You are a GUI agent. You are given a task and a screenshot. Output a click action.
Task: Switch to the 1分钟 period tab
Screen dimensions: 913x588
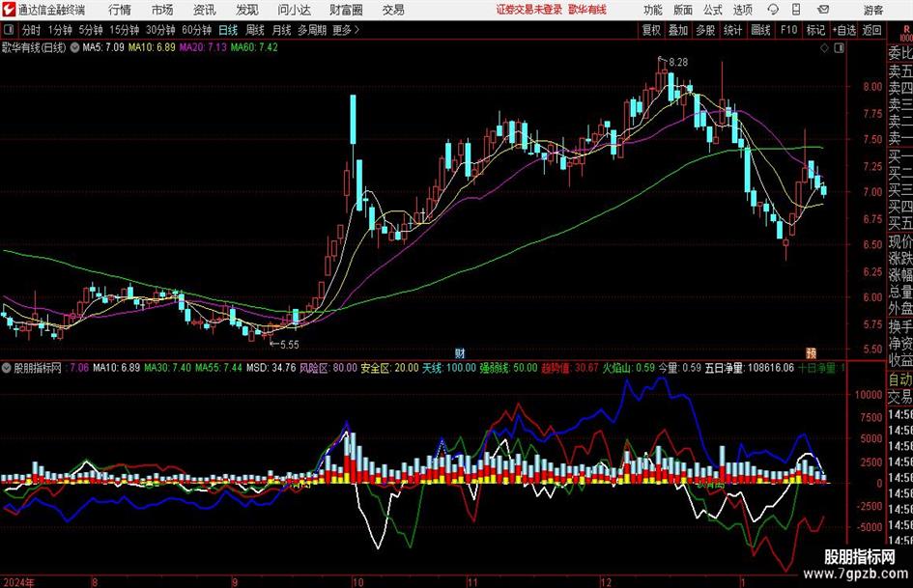[60, 30]
